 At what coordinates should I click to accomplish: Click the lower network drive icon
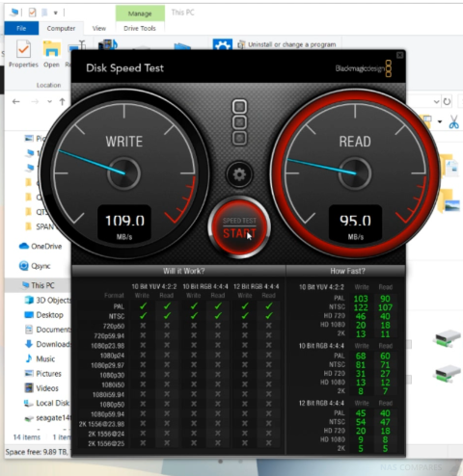point(448,374)
